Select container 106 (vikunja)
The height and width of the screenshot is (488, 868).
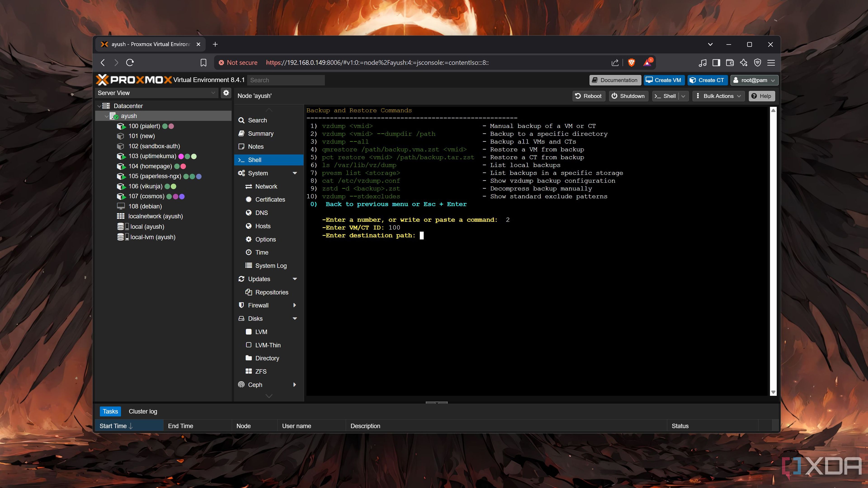tap(145, 186)
